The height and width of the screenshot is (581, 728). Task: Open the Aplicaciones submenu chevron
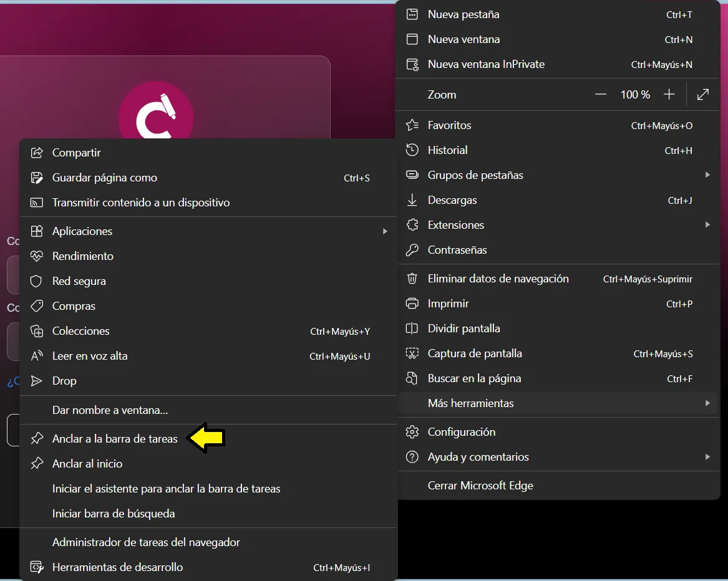pos(386,231)
